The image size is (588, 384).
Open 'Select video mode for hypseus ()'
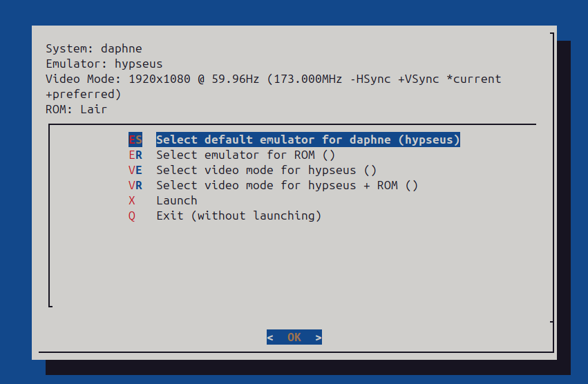click(x=266, y=171)
